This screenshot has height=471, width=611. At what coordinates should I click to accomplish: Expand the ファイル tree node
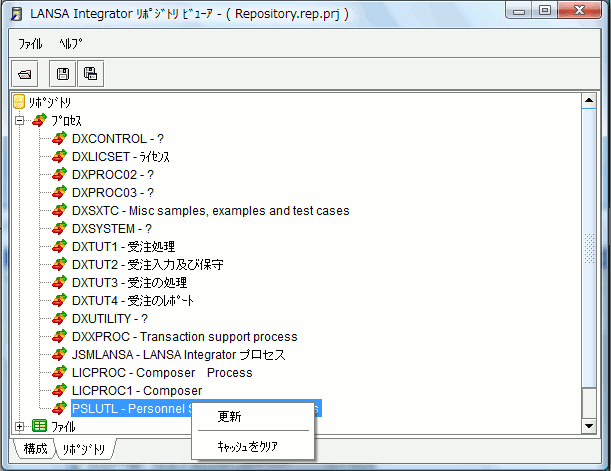click(19, 427)
